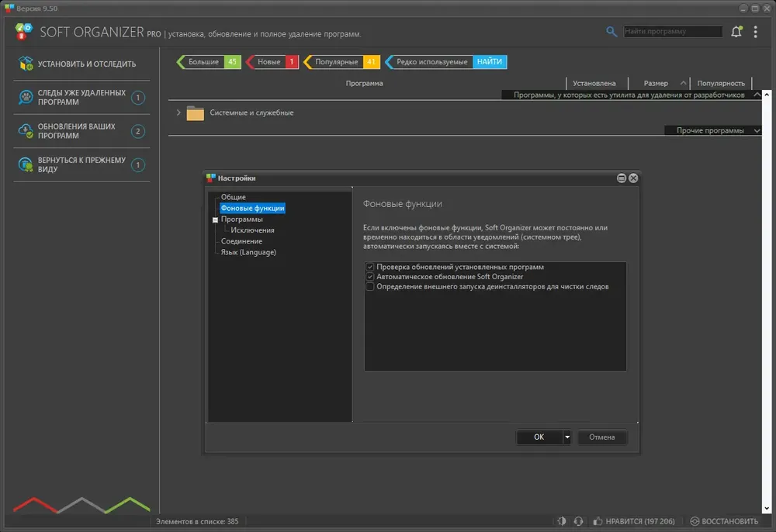Expand the system and service folder

tap(178, 112)
